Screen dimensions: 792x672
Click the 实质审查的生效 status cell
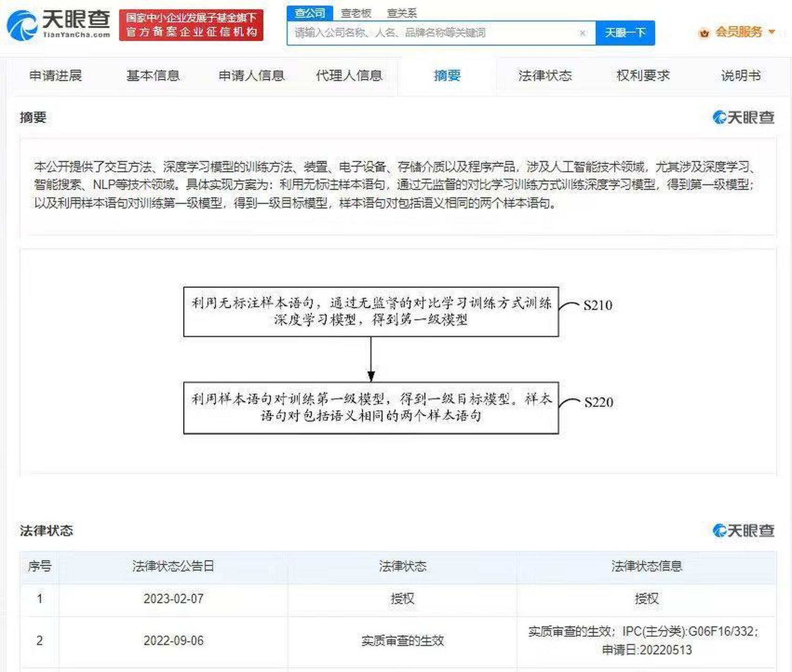pyautogui.click(x=403, y=640)
